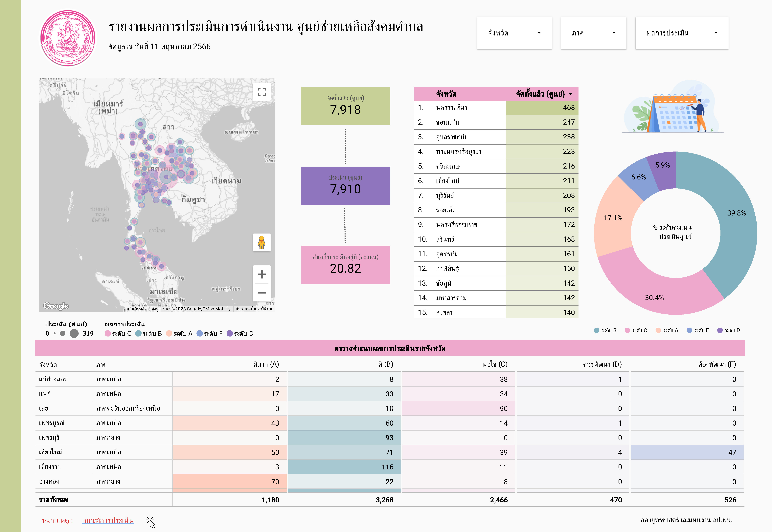Zoom out on the map
The height and width of the screenshot is (532, 772).
click(x=261, y=293)
